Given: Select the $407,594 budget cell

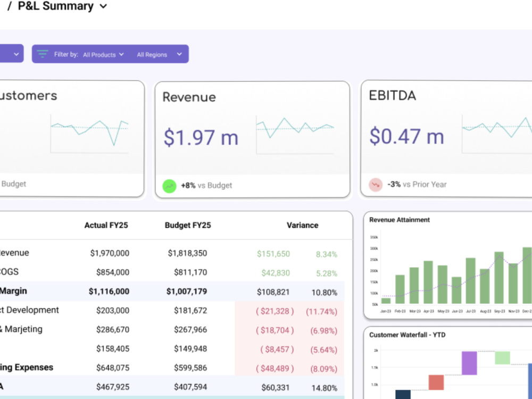Looking at the screenshot, I should [190, 387].
